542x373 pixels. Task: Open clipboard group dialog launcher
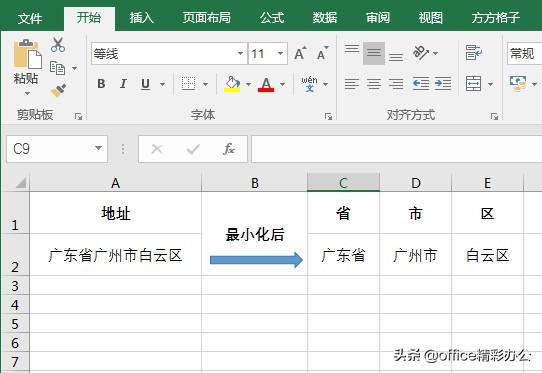click(x=78, y=117)
